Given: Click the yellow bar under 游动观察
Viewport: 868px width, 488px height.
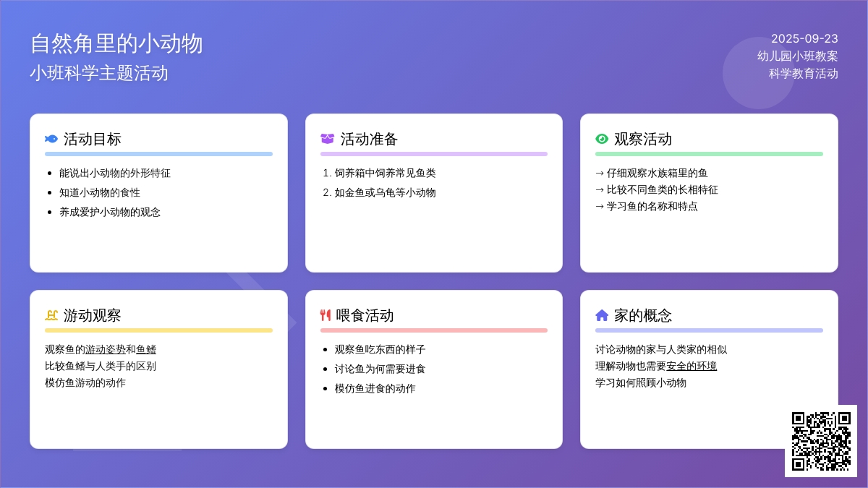Looking at the screenshot, I should tap(158, 330).
